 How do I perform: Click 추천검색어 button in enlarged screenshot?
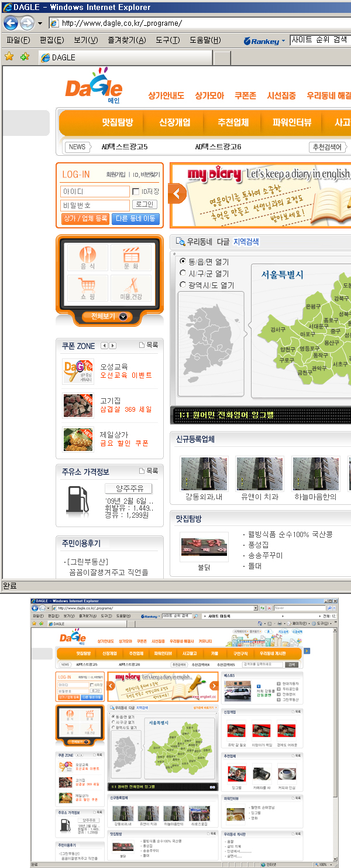click(327, 147)
